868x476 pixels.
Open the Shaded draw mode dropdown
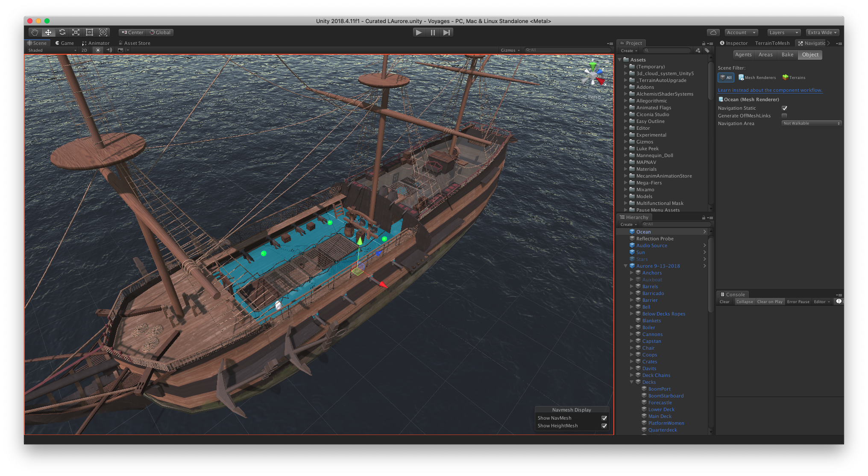point(52,50)
